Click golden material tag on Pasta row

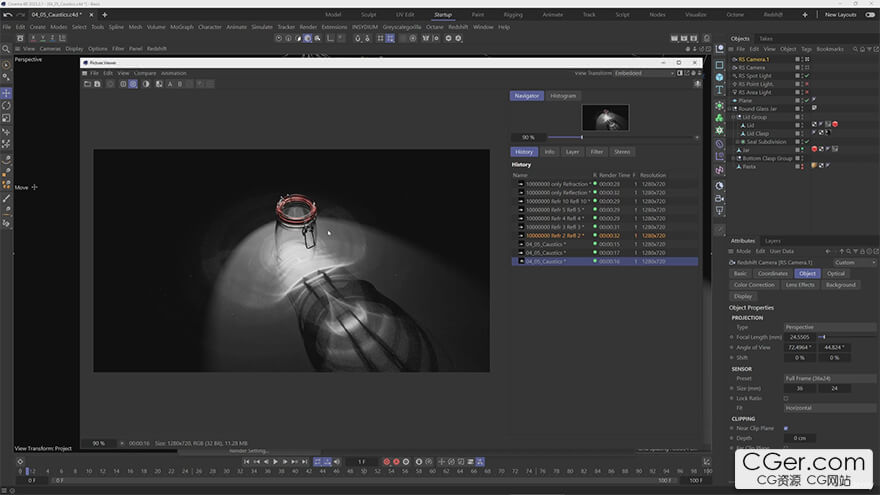(x=814, y=166)
